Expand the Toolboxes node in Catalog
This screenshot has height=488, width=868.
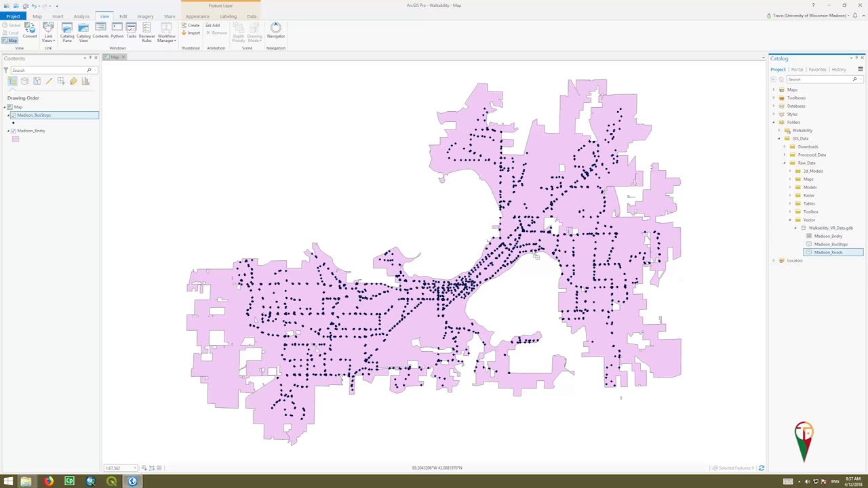pyautogui.click(x=774, y=98)
